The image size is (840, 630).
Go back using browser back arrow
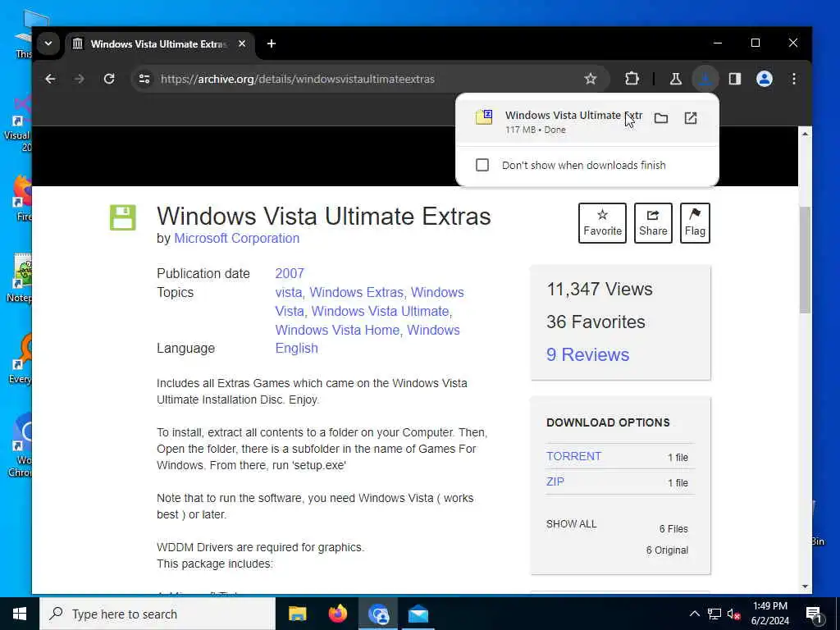pyautogui.click(x=50, y=79)
